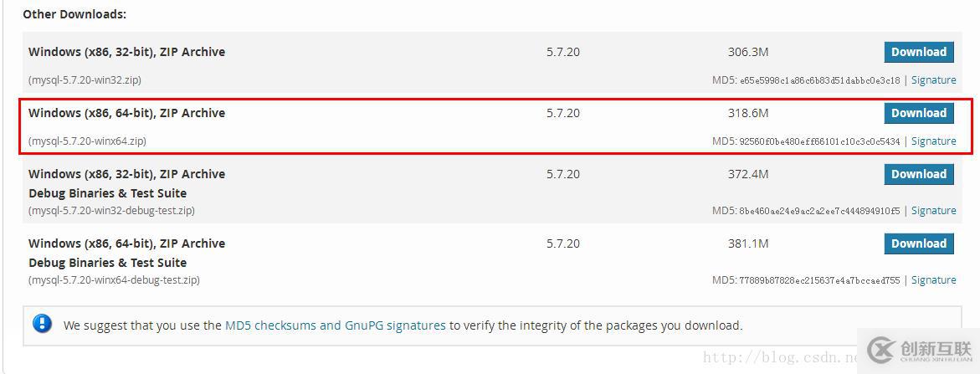The height and width of the screenshot is (374, 980).
Task: Open Signature for winx64-debug-test.zip
Action: [x=933, y=279]
